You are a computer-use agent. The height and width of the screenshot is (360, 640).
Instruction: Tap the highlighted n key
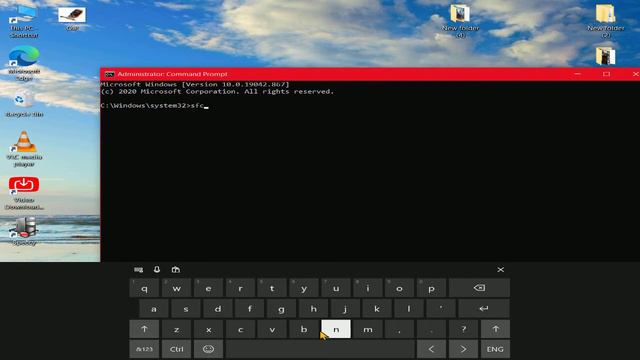336,329
